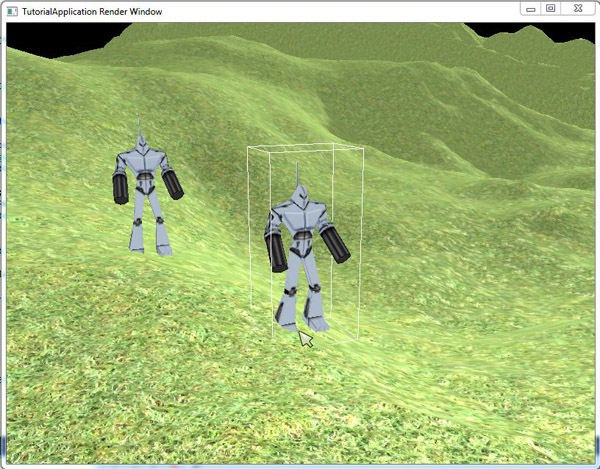Maximize the TutorialApplication Render Window
The height and width of the screenshot is (469, 600).
coord(550,9)
